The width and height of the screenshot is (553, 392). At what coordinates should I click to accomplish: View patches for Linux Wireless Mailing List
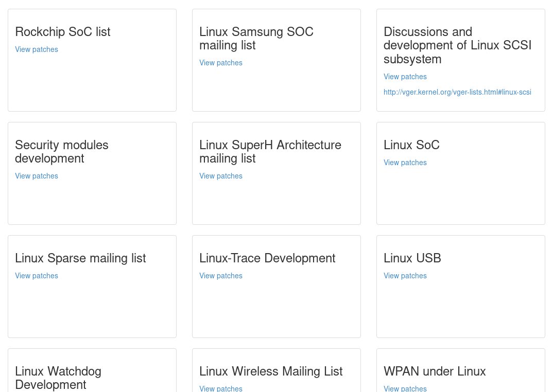coord(221,388)
